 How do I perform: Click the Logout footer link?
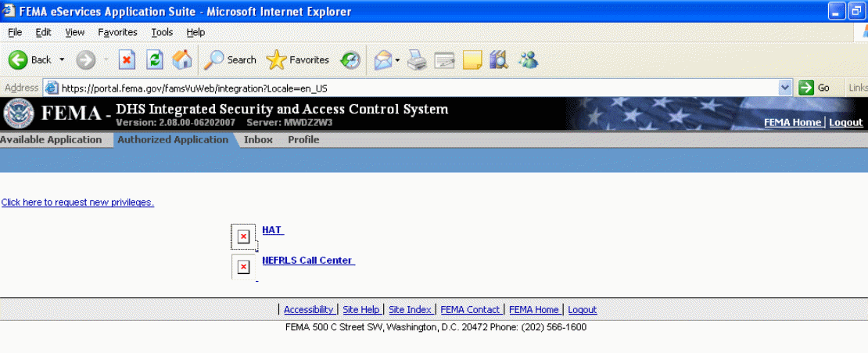click(x=583, y=310)
